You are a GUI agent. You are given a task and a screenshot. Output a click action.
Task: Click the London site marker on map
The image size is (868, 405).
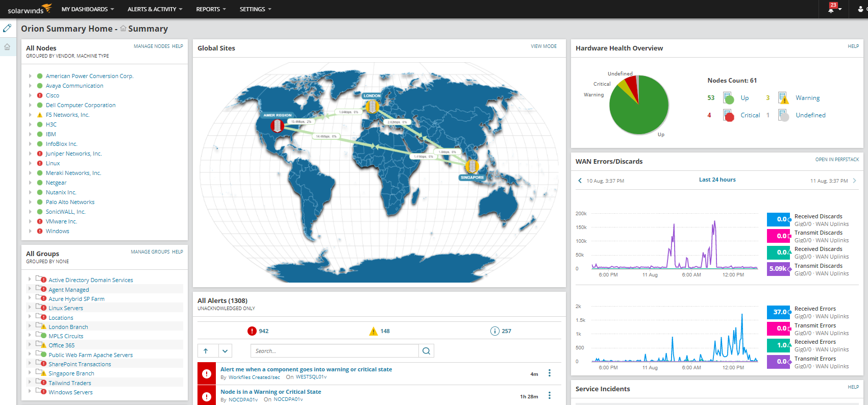pos(372,107)
